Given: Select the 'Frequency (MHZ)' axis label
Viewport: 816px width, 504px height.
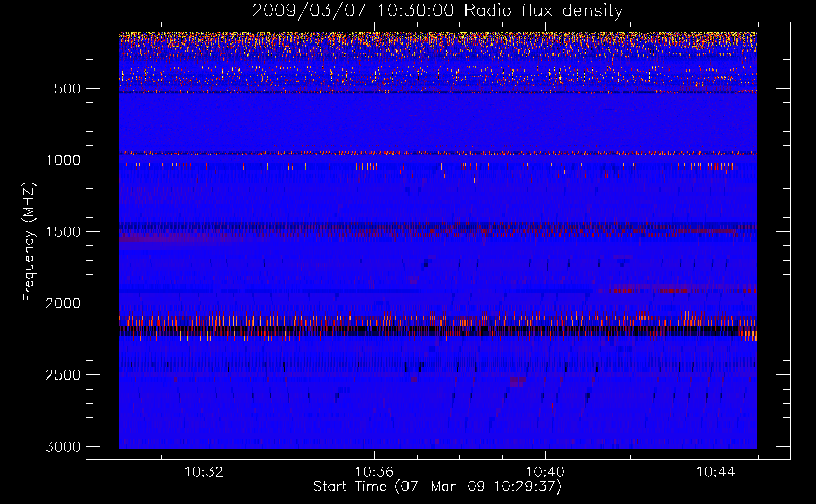Looking at the screenshot, I should tap(29, 242).
